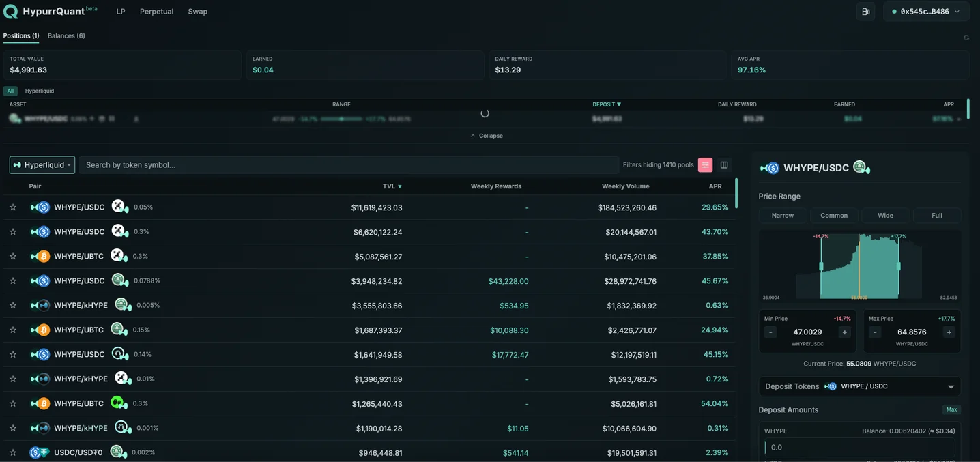Click the pool list vertical scrollbar
Viewport: 980px width, 462px height.
[x=736, y=193]
